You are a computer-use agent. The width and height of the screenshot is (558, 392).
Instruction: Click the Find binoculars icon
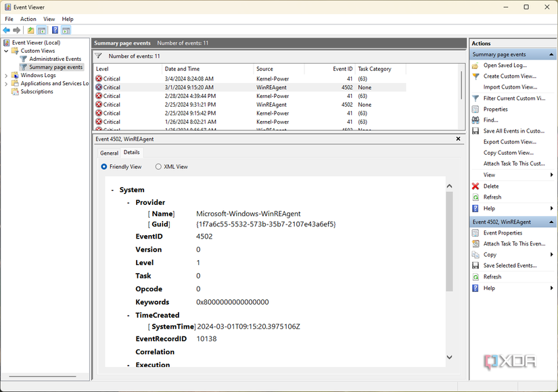coord(475,120)
